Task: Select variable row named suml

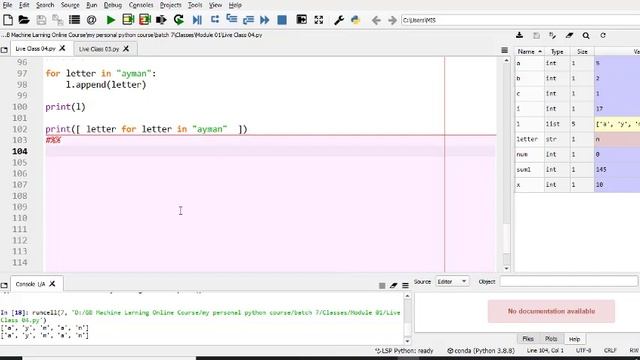Action: (x=577, y=169)
